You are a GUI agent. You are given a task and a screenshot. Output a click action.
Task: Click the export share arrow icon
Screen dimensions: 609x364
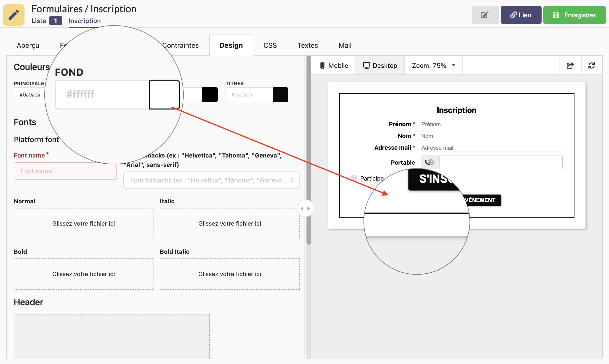pos(570,65)
